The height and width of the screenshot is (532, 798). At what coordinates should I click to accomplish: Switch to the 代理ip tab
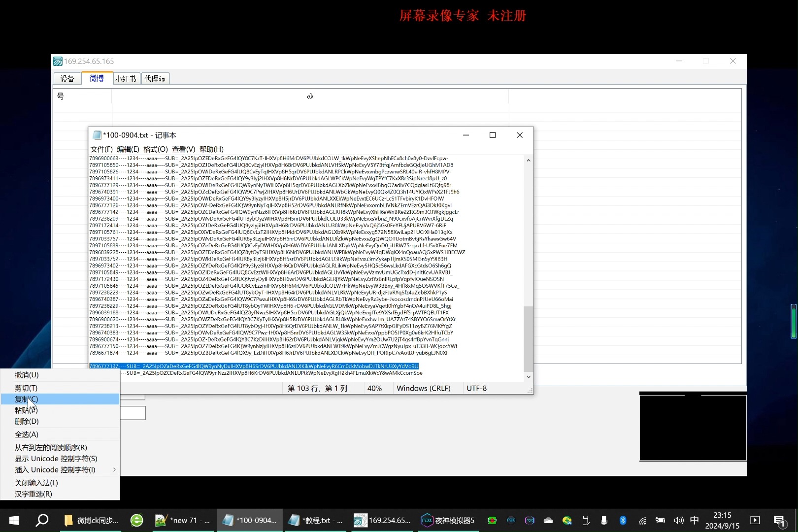pyautogui.click(x=155, y=79)
